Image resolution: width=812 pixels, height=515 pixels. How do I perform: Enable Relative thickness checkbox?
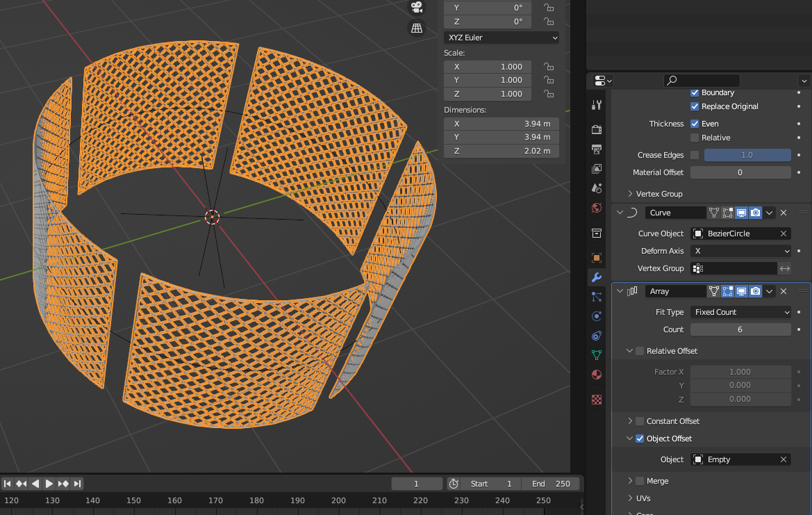[x=695, y=138]
